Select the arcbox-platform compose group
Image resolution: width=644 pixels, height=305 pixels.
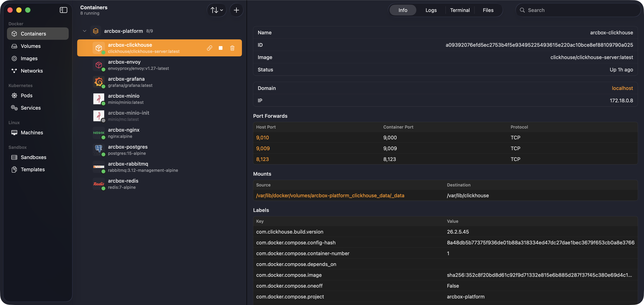[x=123, y=31]
